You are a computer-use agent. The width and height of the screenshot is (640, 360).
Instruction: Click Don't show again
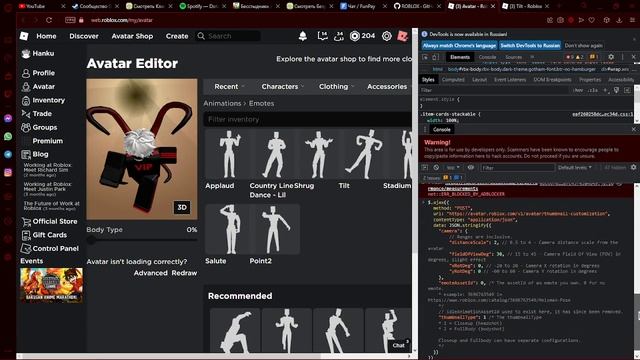tap(584, 45)
